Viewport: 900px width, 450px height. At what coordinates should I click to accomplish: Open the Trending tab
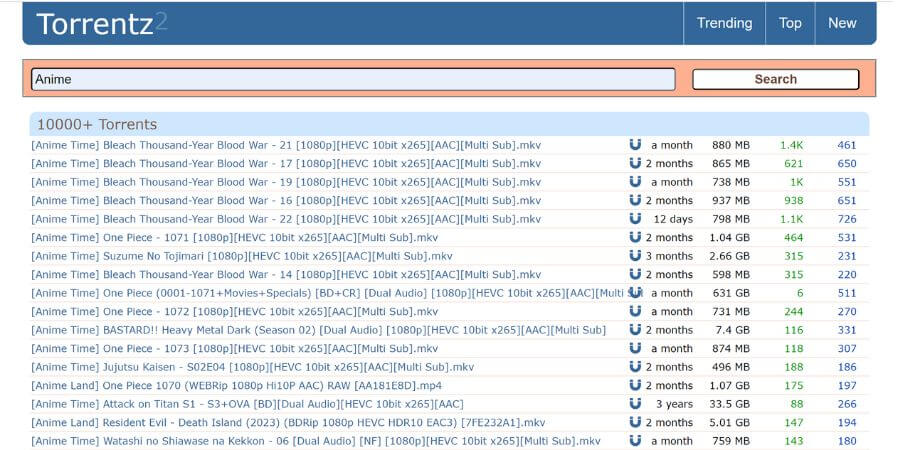(724, 23)
